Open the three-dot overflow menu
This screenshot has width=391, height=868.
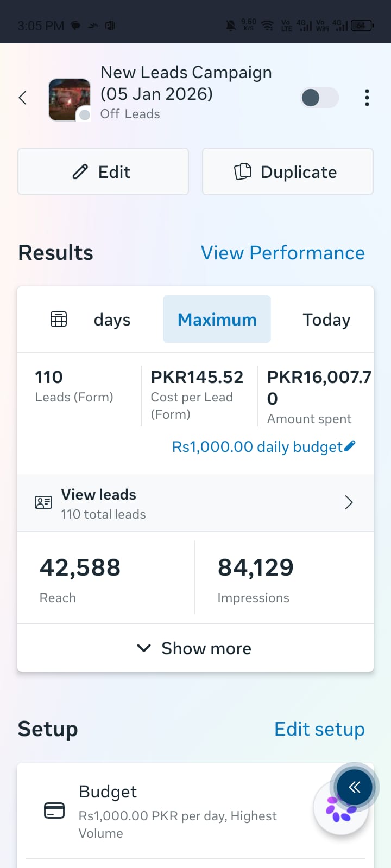[367, 98]
